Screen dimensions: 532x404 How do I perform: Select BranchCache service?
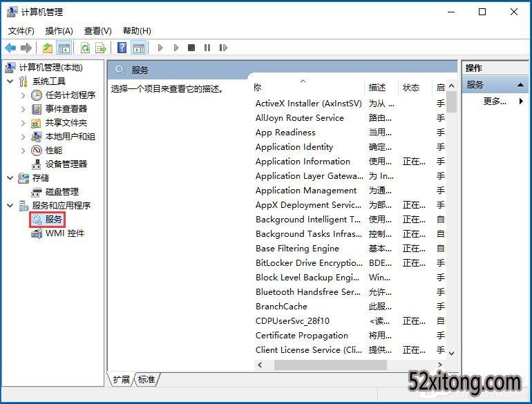(x=281, y=307)
